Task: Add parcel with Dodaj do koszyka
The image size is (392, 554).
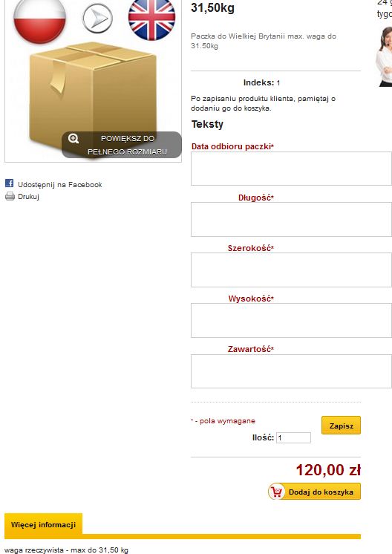Action: tap(314, 492)
